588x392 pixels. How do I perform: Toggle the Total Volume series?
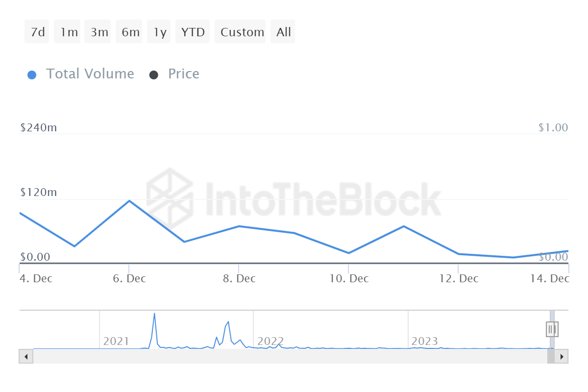90,74
